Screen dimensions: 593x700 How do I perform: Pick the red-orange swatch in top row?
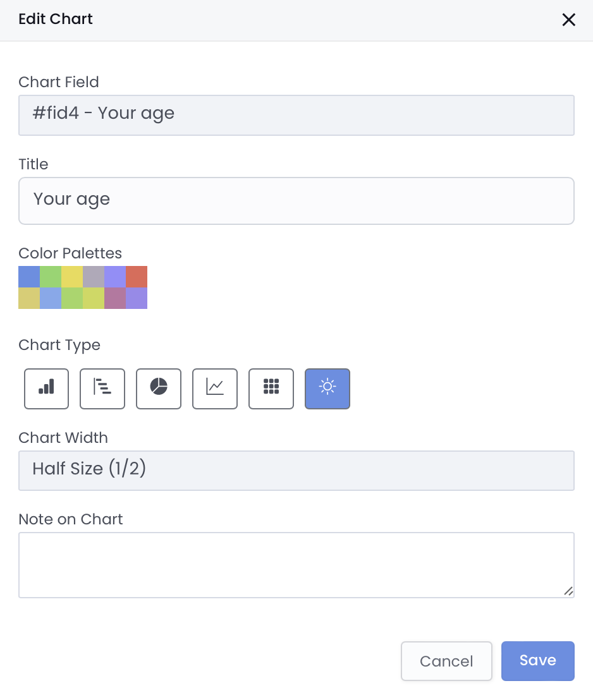click(137, 277)
